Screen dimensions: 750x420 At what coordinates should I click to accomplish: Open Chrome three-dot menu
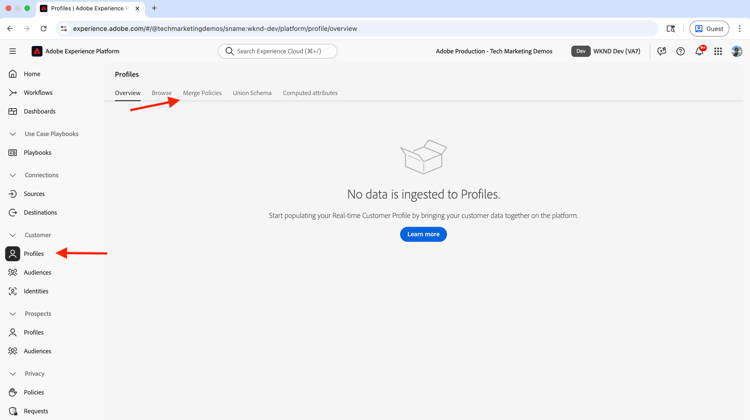pos(739,29)
